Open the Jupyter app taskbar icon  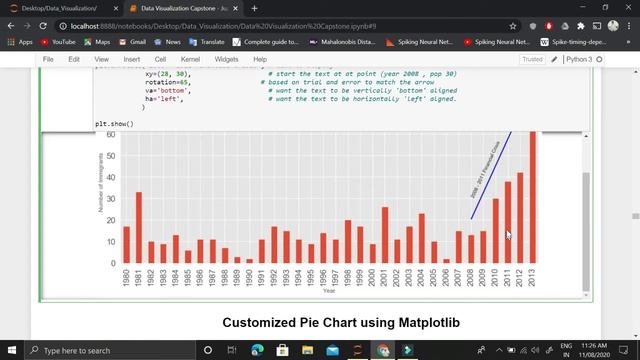point(358,350)
